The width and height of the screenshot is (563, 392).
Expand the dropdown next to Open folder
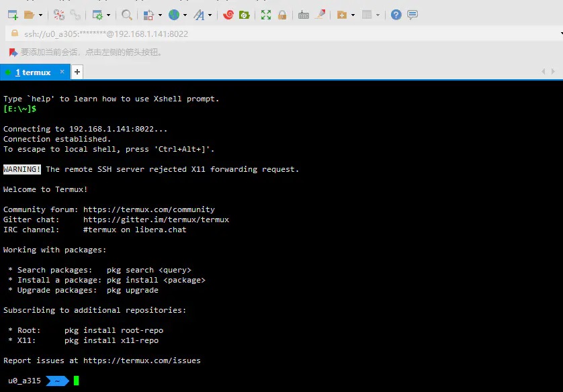point(40,15)
